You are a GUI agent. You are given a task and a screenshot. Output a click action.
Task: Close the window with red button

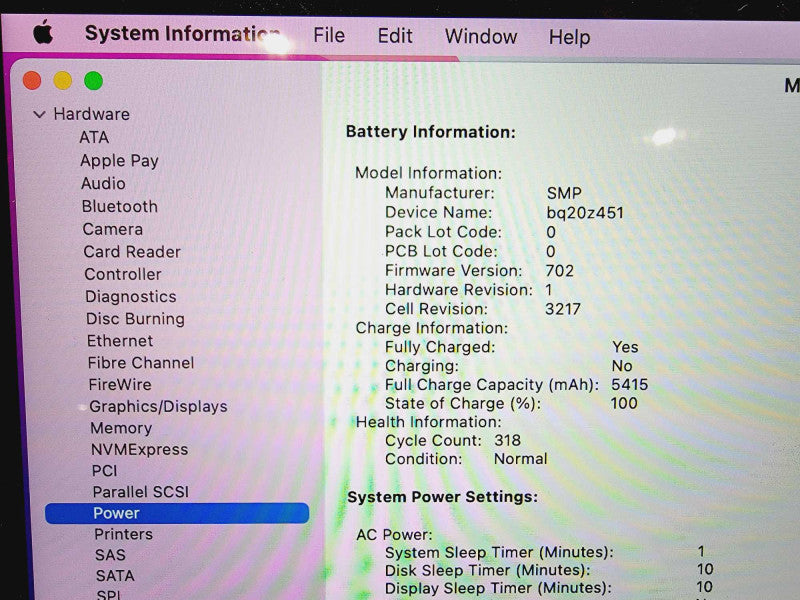[32, 81]
